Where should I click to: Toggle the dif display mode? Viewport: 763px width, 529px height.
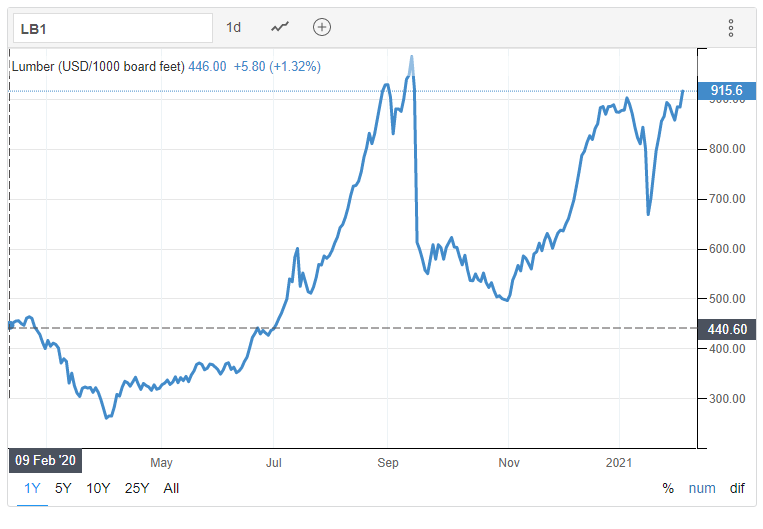737,488
